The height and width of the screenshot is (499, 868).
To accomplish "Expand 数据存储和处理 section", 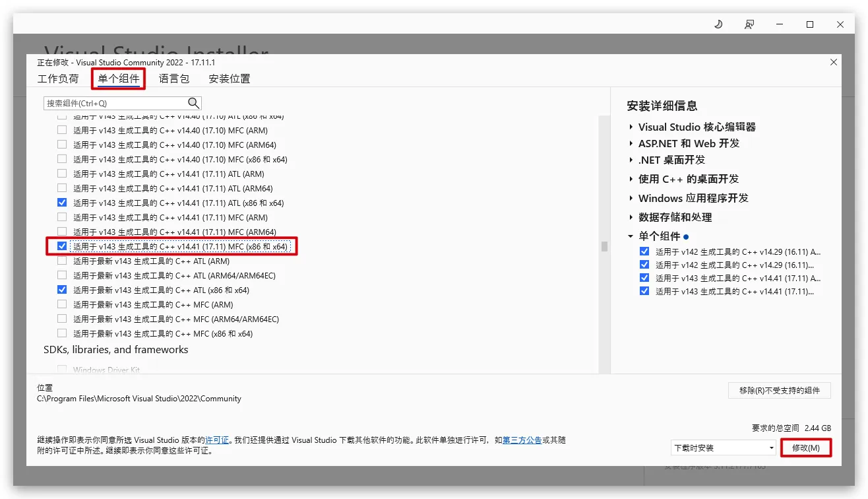I will [x=631, y=217].
